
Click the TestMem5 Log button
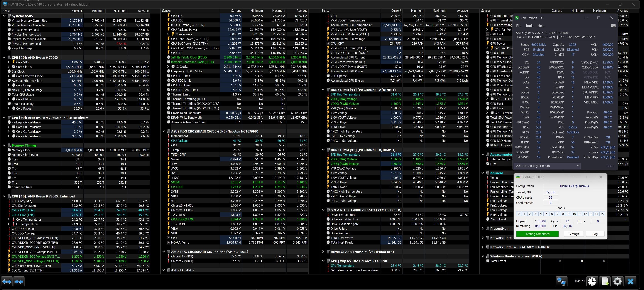pyautogui.click(x=595, y=234)
